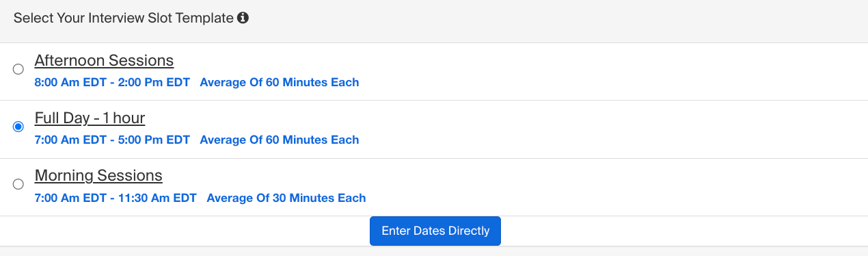Click the Average Of 30 Minutes Each text
Viewport: 868px width, 256px height.
(286, 198)
